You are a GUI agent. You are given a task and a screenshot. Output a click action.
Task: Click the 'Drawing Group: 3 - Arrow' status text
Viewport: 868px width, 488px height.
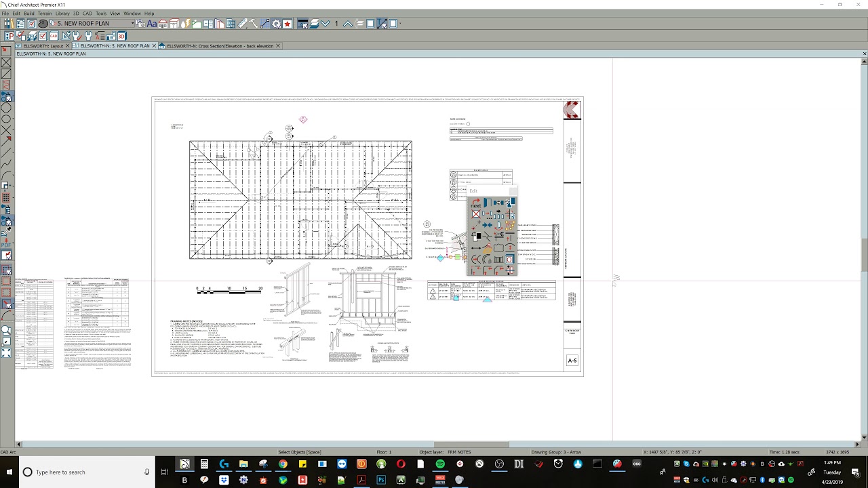[556, 452]
